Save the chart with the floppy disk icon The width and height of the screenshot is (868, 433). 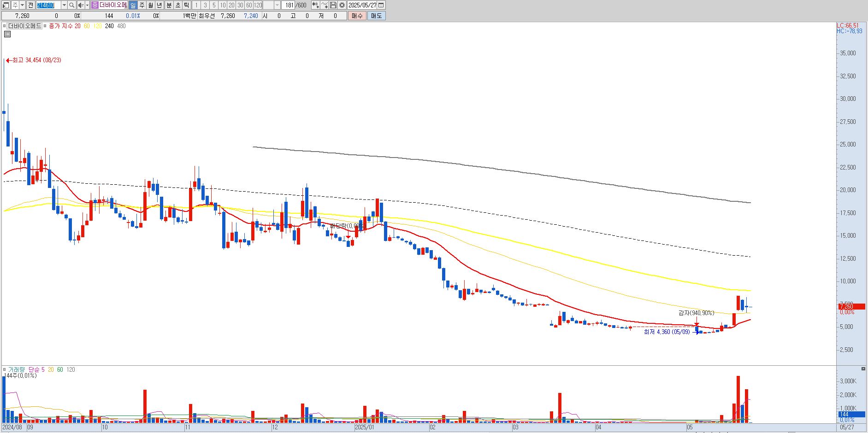coord(333,5)
